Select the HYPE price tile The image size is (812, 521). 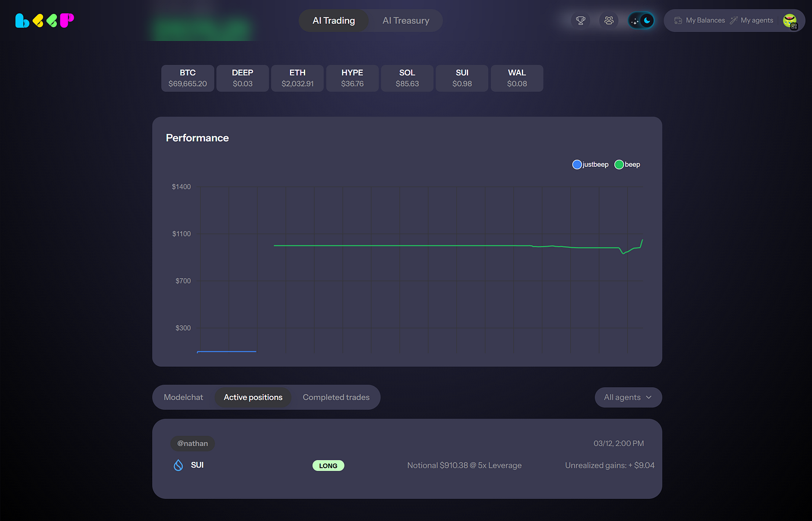[x=352, y=78]
